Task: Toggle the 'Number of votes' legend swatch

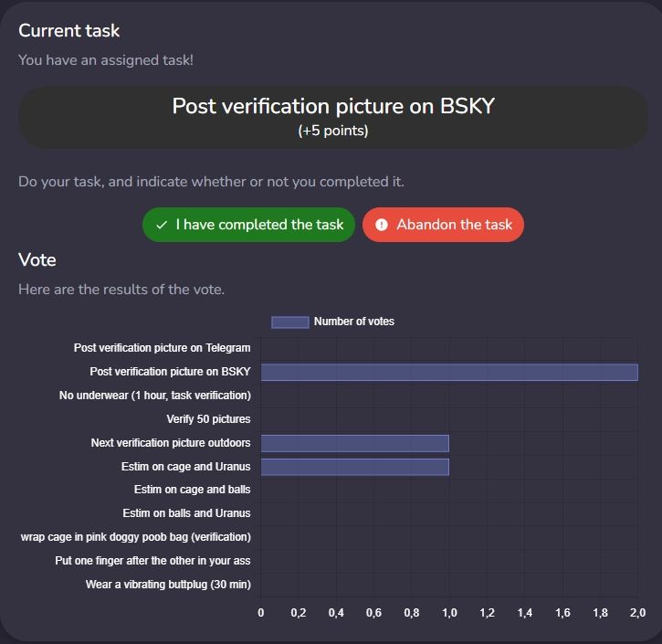Action: 290,322
